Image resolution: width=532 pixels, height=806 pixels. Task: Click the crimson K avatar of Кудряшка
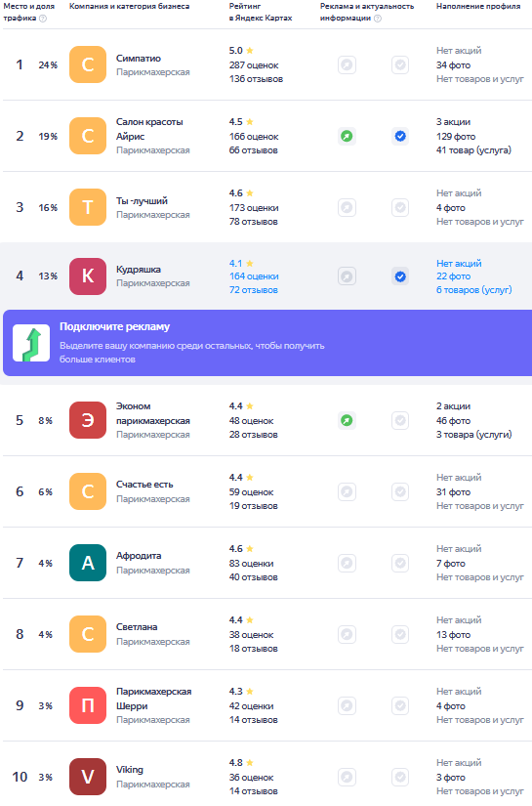(88, 276)
